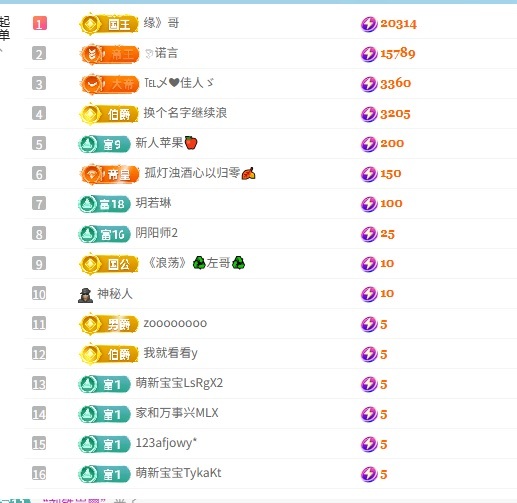Image resolution: width=517 pixels, height=503 pixels.
Task: Click the 富1 badge beside 家和万事兴MLX
Action: [x=104, y=414]
